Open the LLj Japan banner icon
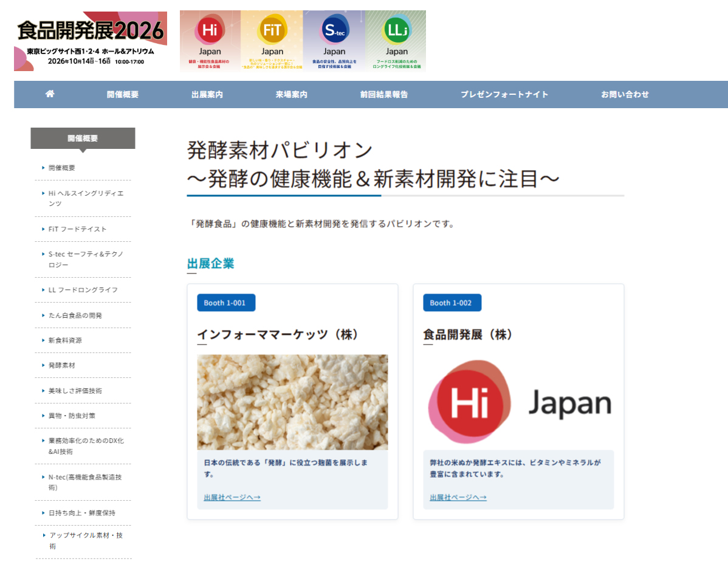Image resolution: width=728 pixels, height=570 pixels. pos(396,41)
